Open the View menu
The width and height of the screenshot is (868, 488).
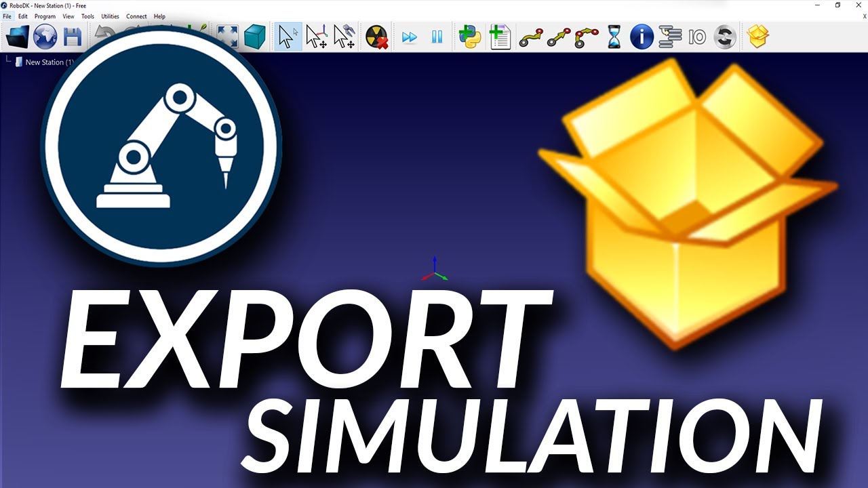point(68,16)
